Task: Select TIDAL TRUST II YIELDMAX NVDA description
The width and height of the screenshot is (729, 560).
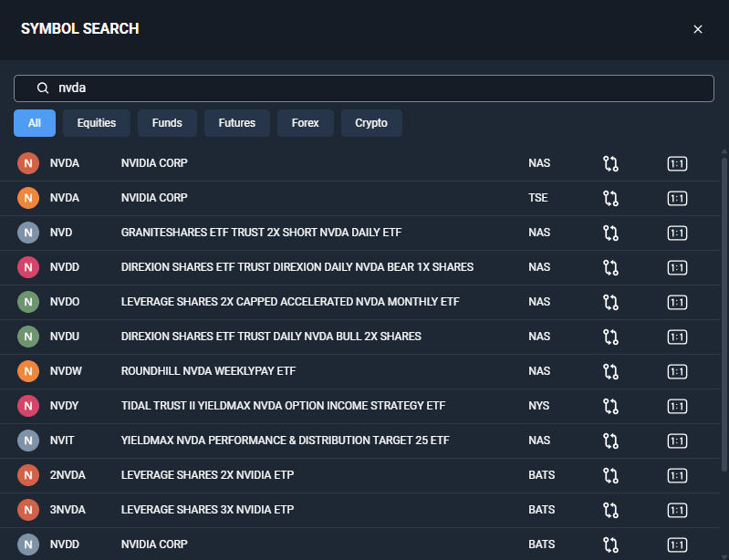Action: tap(283, 406)
